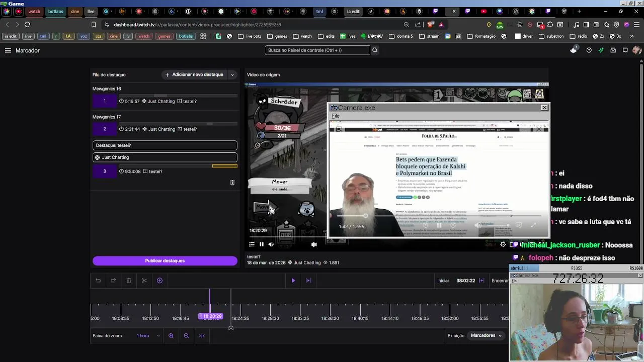Switch to the botlabs browser tab
The image size is (644, 362).
(56, 11)
